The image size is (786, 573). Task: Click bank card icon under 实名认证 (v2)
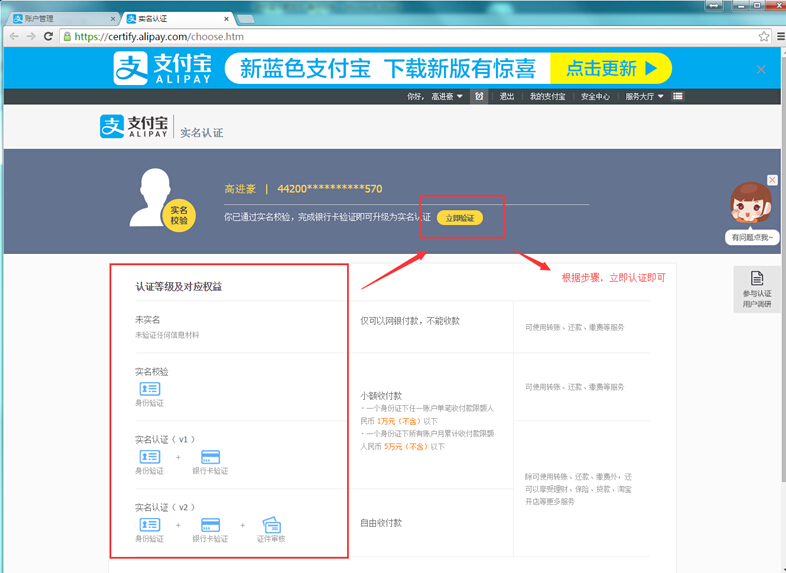210,524
